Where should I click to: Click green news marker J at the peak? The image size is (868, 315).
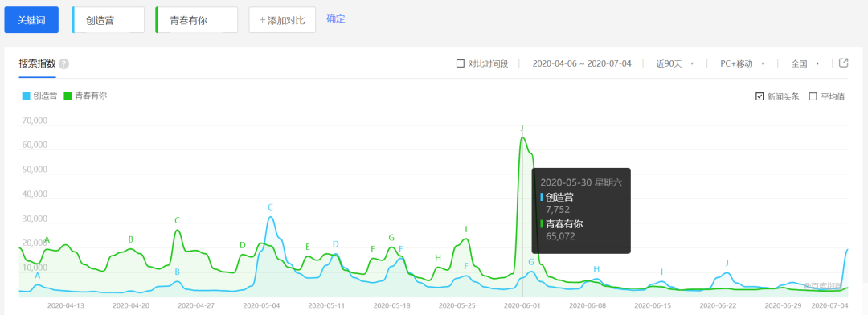coord(522,128)
